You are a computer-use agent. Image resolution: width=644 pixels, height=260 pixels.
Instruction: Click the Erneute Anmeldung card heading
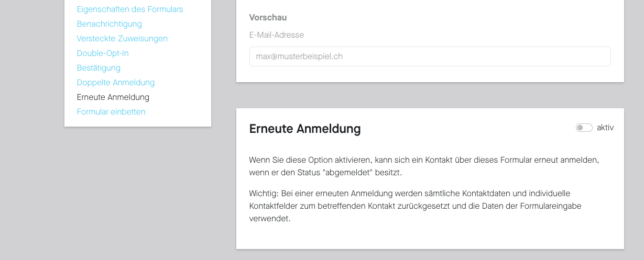point(305,129)
